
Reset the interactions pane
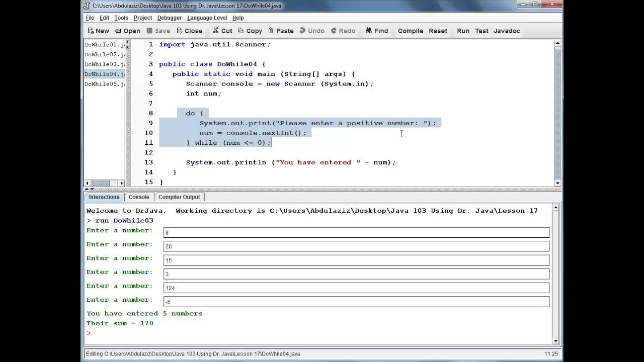click(x=438, y=31)
